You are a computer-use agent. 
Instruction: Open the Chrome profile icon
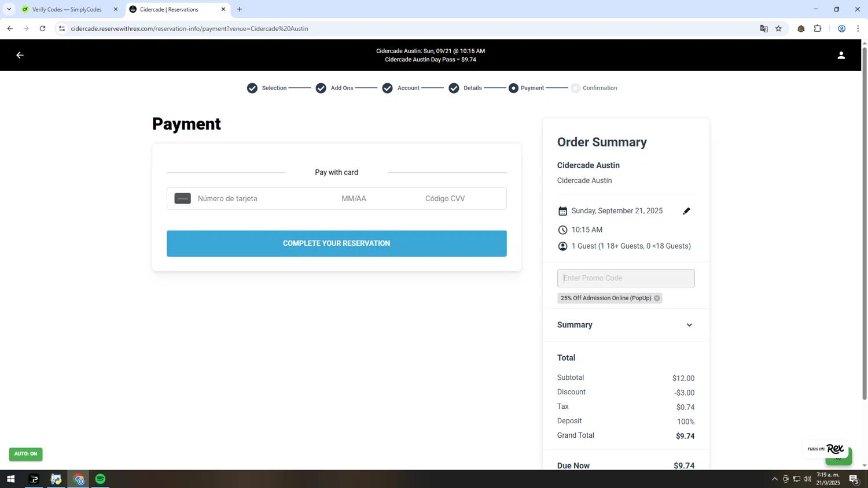point(842,28)
